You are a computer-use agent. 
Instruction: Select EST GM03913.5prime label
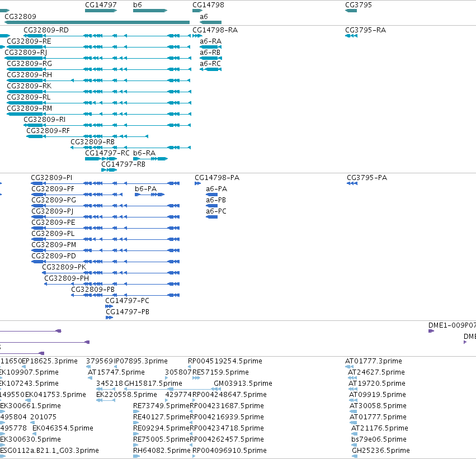(243, 384)
